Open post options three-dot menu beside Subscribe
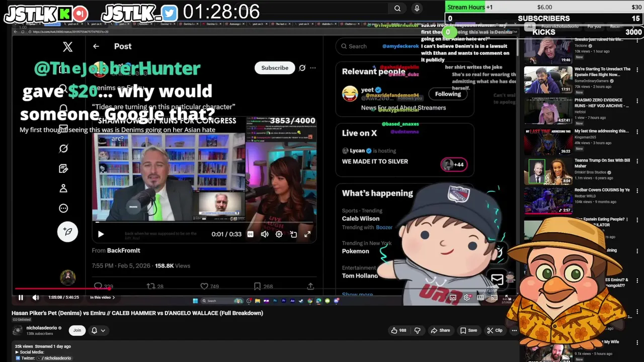644x362 pixels. [313, 68]
